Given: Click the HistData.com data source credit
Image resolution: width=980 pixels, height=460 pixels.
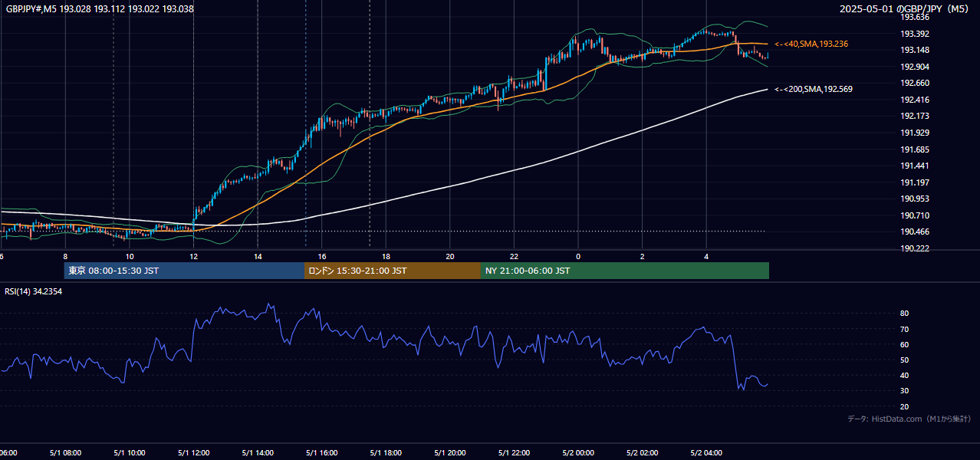Looking at the screenshot, I should pyautogui.click(x=909, y=419).
